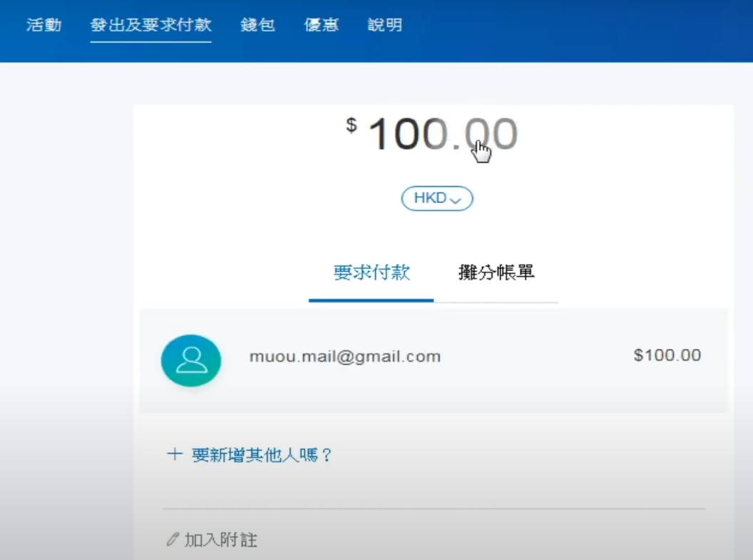Click the plus icon to add people
Viewport: 753px width, 560px height.
point(174,455)
